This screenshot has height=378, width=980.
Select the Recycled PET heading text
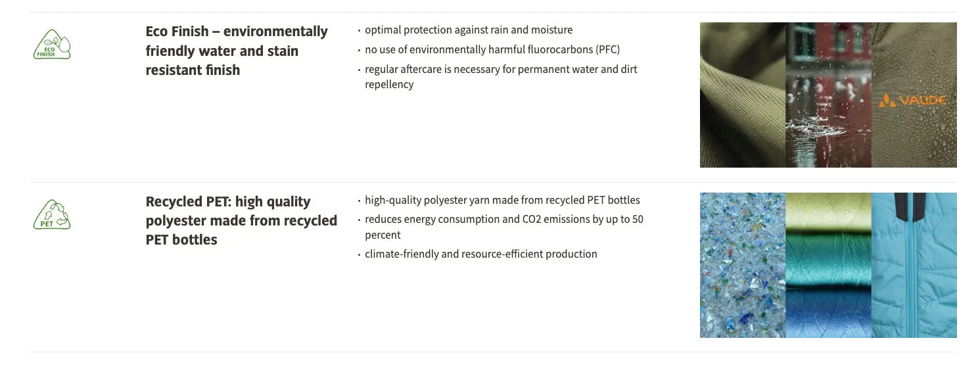coord(241,220)
